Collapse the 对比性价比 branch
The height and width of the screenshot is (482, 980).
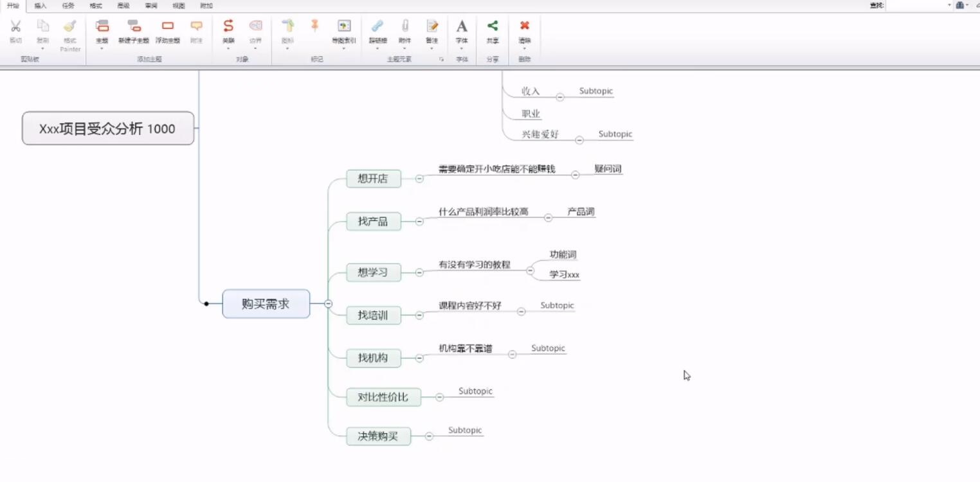coord(440,397)
